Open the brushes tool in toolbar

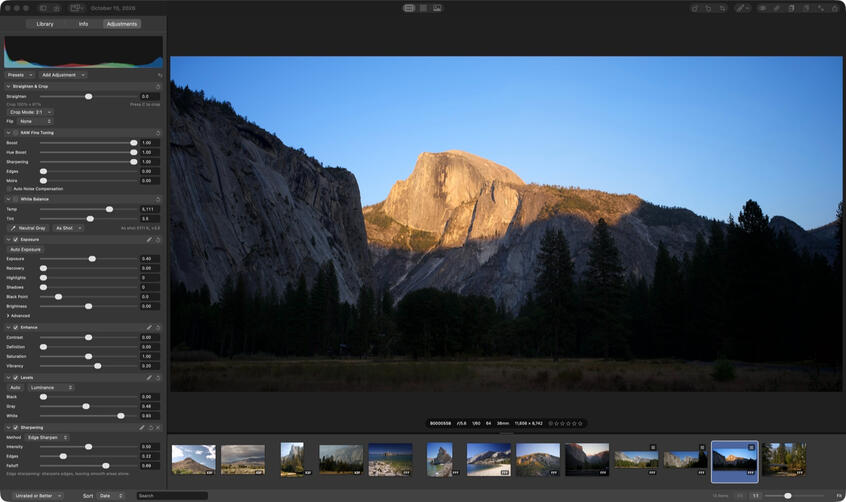click(743, 8)
